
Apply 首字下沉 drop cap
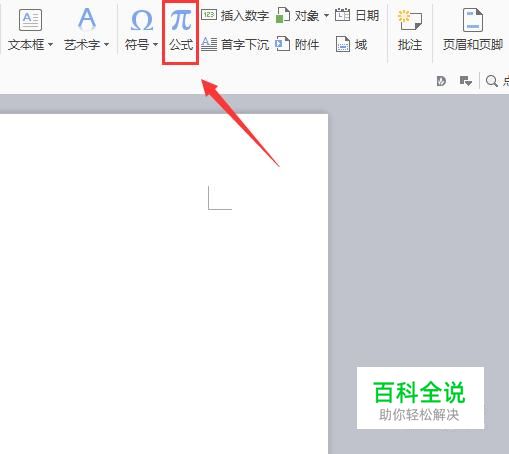click(235, 44)
